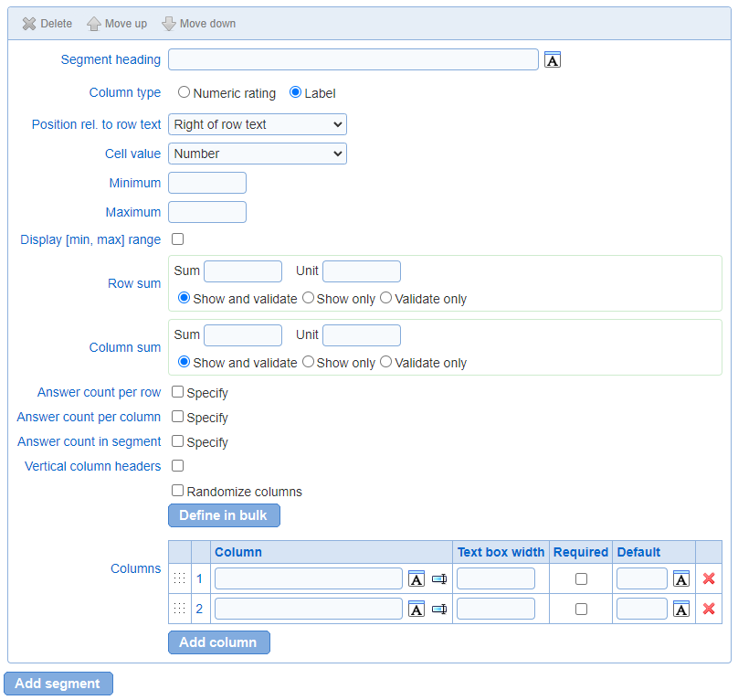This screenshot has width=738, height=700.
Task: Open text editor icon for column 2 default
Action: [681, 610]
